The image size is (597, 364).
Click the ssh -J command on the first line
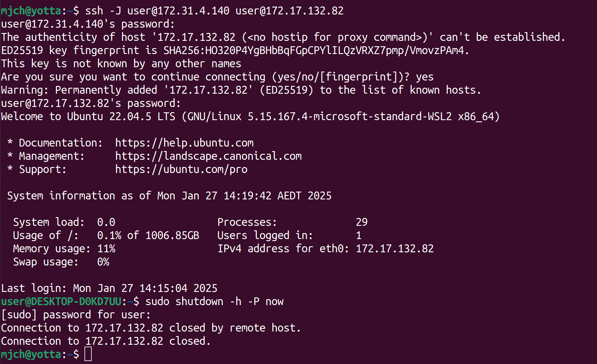pos(214,11)
